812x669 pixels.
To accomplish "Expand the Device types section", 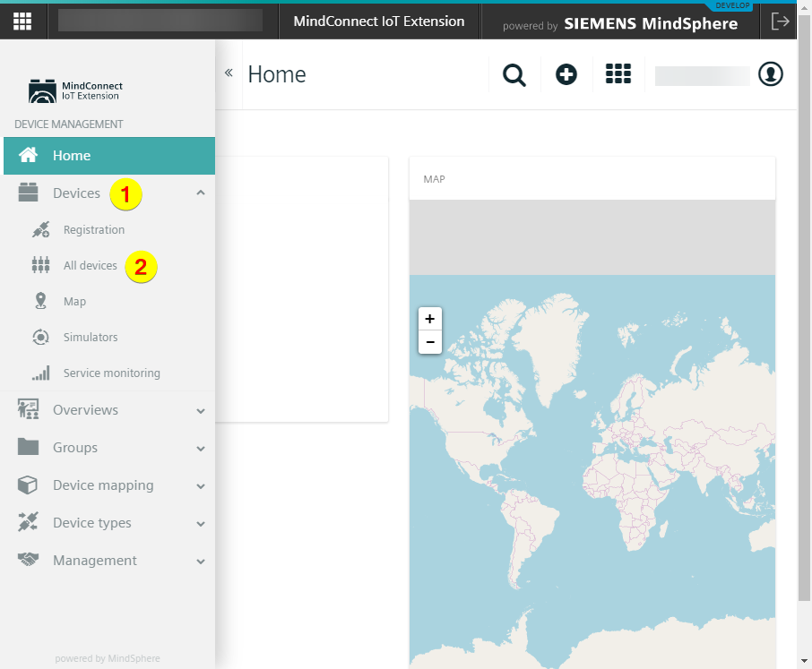I will (x=201, y=524).
